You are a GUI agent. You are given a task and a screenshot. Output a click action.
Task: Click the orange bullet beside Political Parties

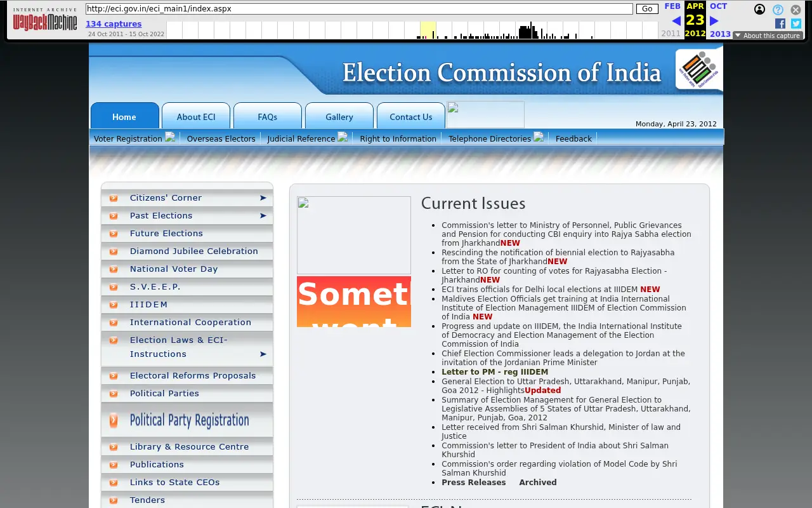click(114, 394)
